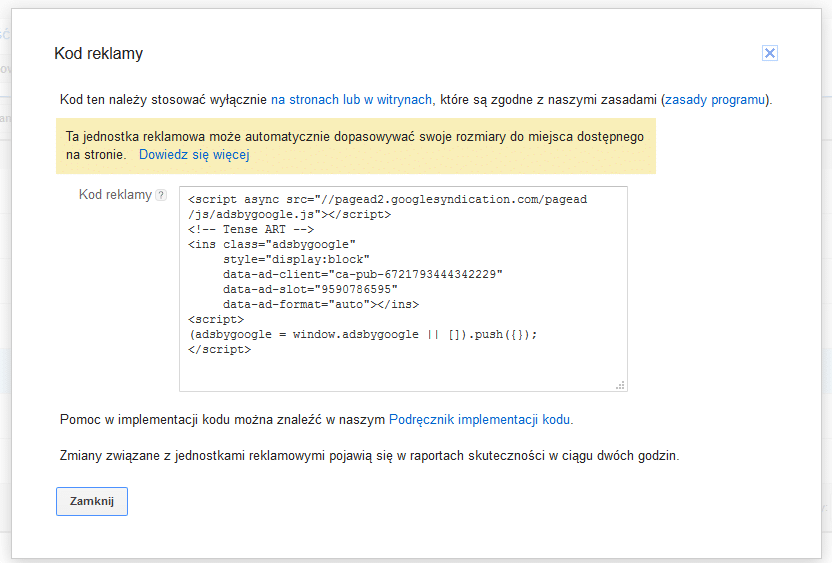Click the 'style="display:block"' line
832x563 pixels.
pos(296,259)
